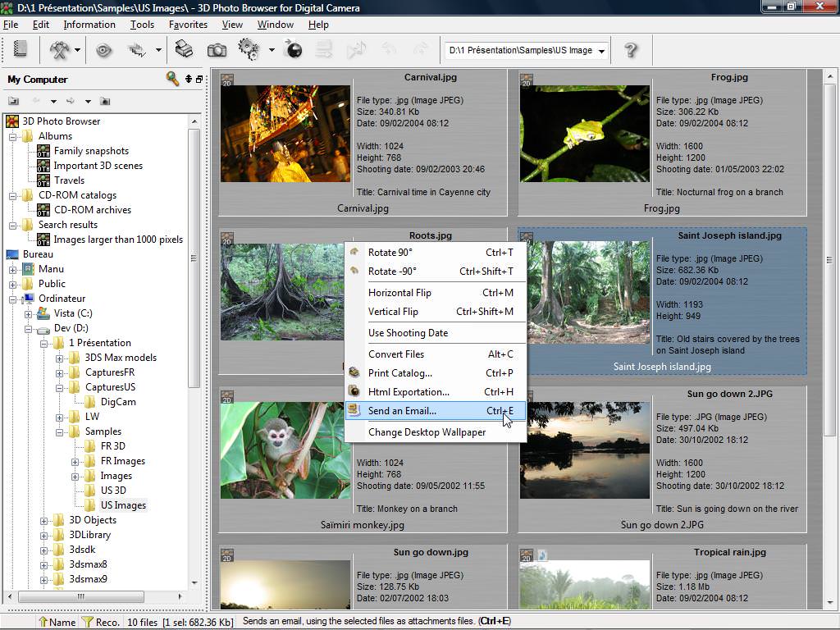Viewport: 840px width, 630px height.
Task: Select the DigCam folder
Action: [118, 402]
